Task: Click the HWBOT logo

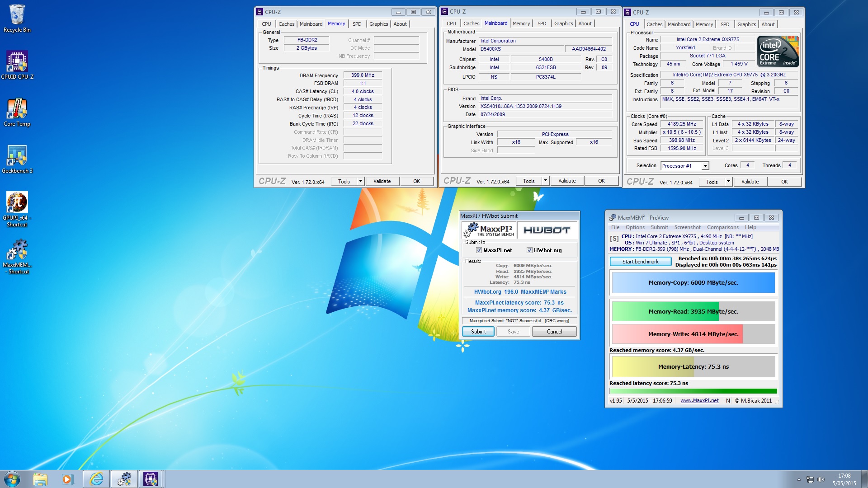Action: [547, 230]
